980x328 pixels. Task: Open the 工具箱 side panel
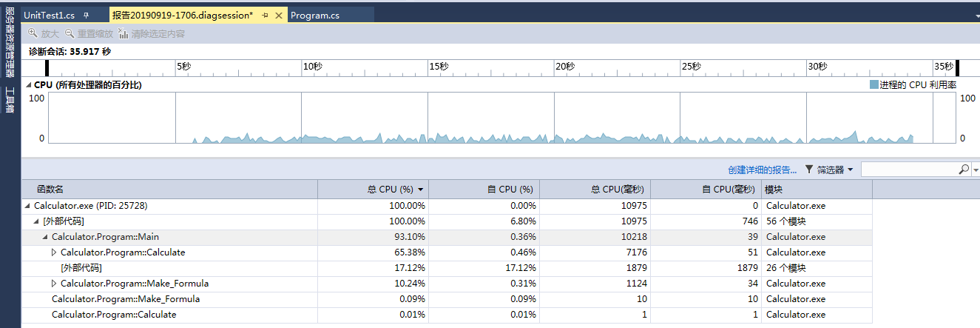click(10, 99)
